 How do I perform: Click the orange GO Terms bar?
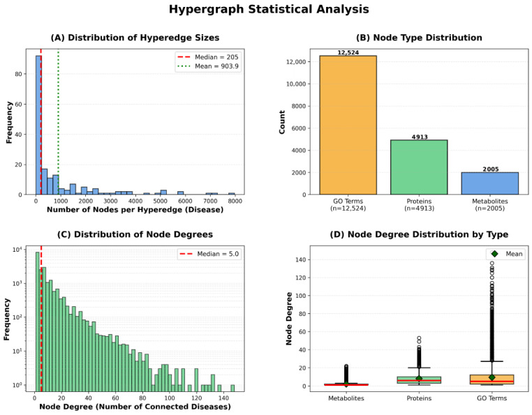tap(348, 125)
